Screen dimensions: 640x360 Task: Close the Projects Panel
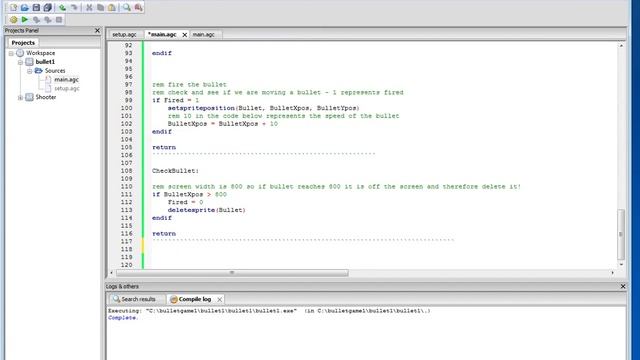click(97, 30)
